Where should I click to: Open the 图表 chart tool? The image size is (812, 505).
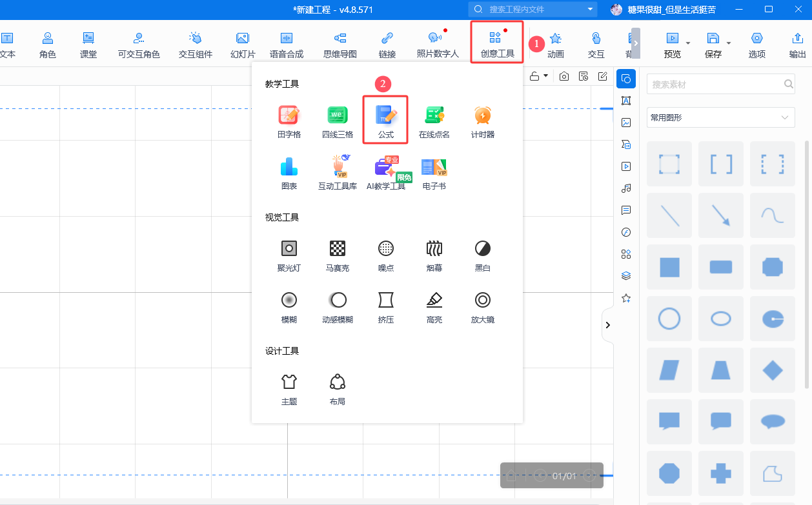point(289,172)
